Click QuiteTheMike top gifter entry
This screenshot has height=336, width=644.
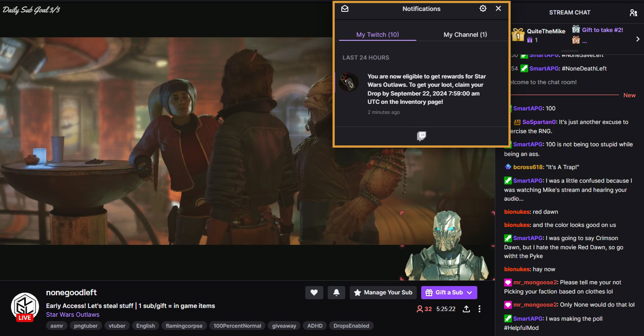click(539, 35)
